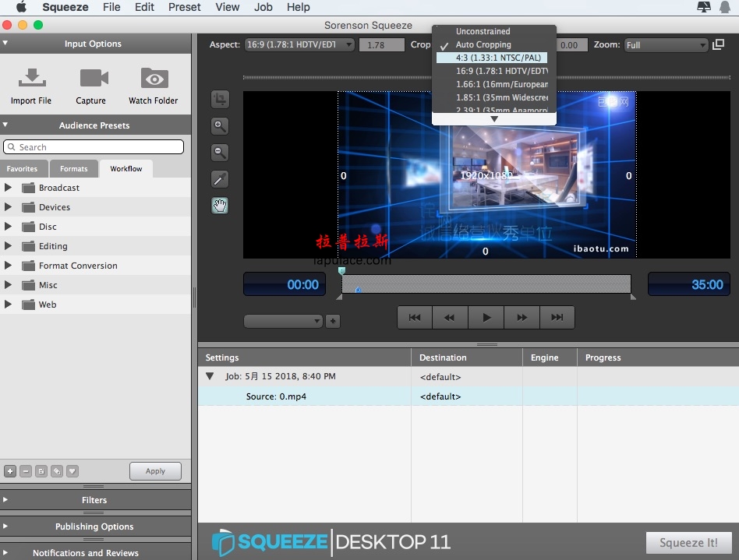Select the eyedropper tool
Viewport: 739px width, 560px height.
point(220,179)
